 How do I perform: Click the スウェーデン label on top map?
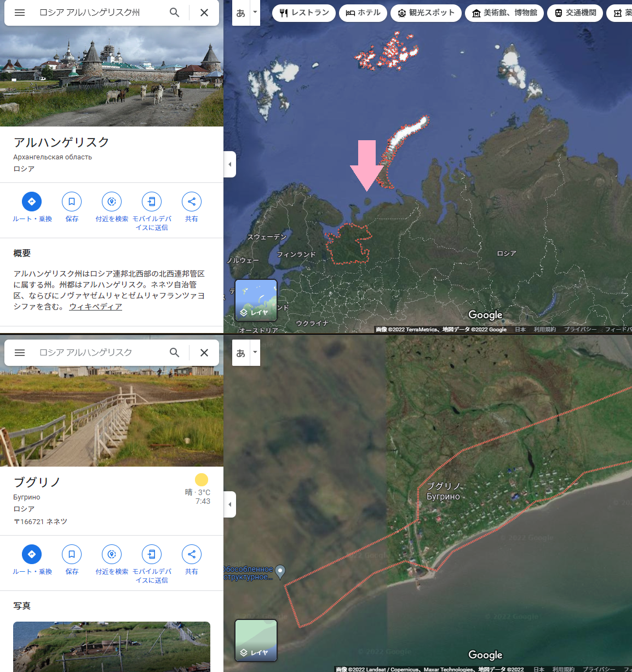[267, 237]
